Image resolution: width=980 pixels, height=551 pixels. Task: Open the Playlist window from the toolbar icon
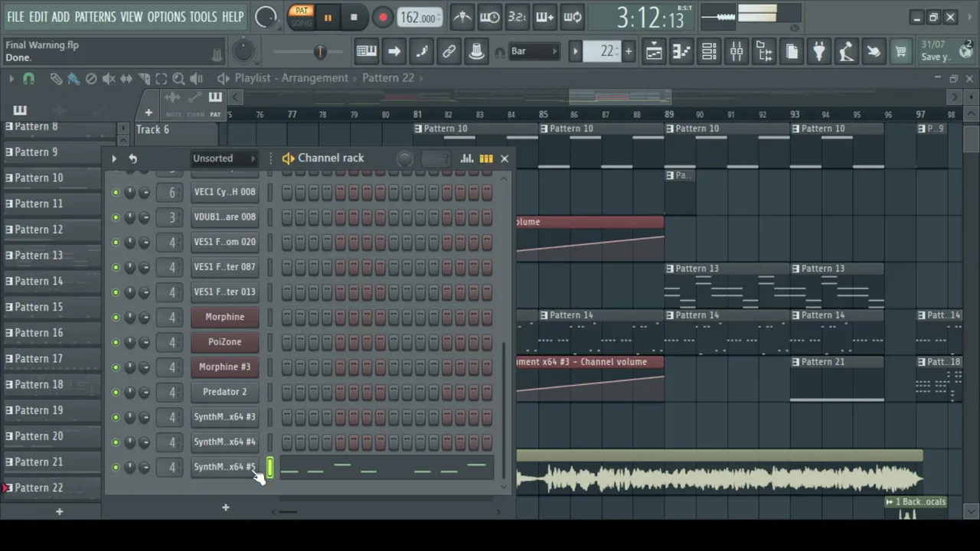[x=654, y=52]
